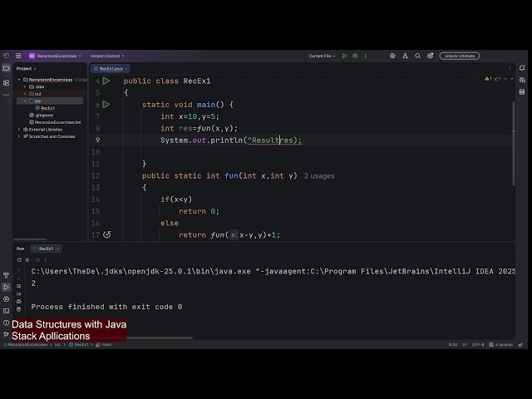Select RecursionExcercises.iml in the project tree
Screen dimensions: 532x399
(x=55, y=122)
